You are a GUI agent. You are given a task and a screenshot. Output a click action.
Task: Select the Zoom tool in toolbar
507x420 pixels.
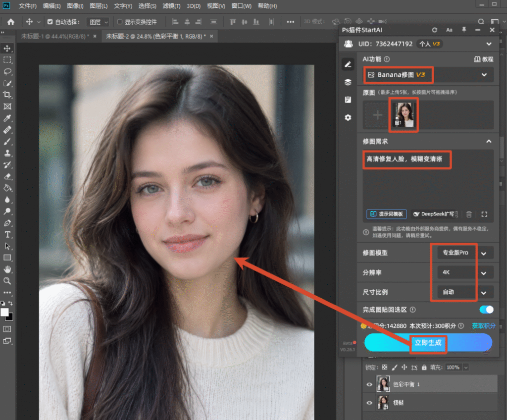tap(7, 281)
